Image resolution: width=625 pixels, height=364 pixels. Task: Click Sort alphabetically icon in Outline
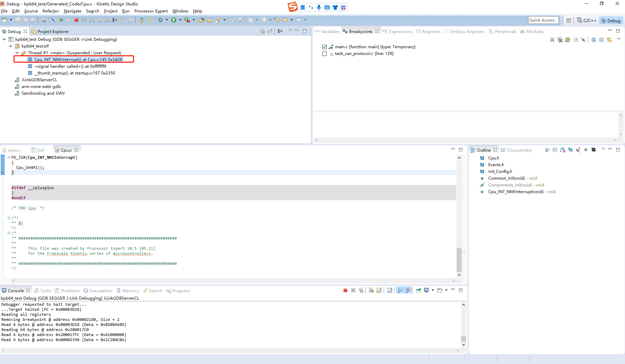tap(563, 150)
